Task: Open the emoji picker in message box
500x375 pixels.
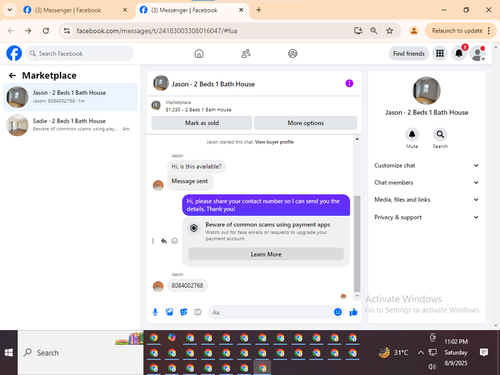Action: (x=338, y=312)
